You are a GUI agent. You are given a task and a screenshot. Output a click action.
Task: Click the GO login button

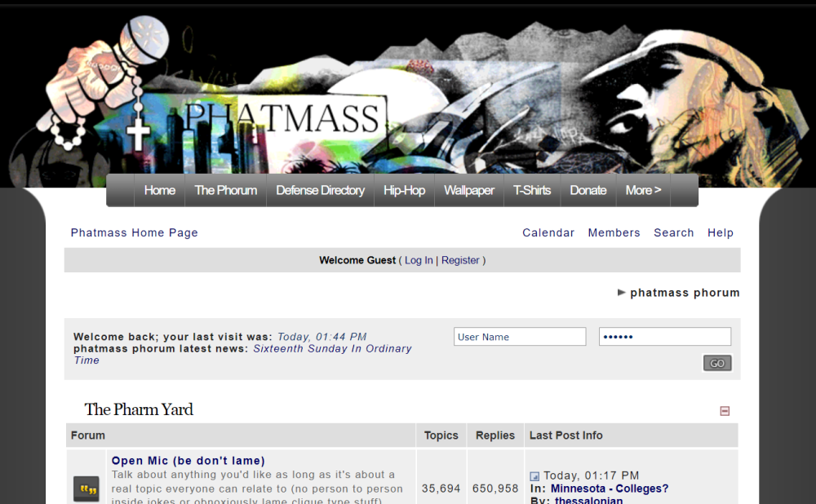click(717, 363)
